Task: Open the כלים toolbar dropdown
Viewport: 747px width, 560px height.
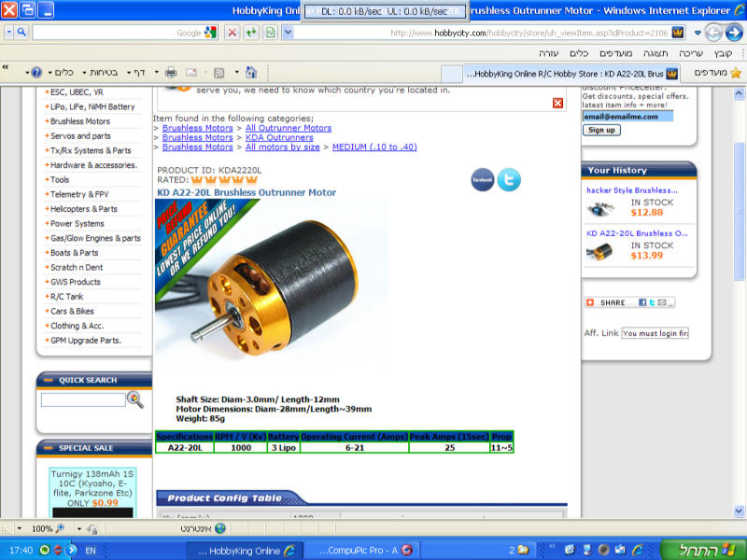Action: click(61, 73)
